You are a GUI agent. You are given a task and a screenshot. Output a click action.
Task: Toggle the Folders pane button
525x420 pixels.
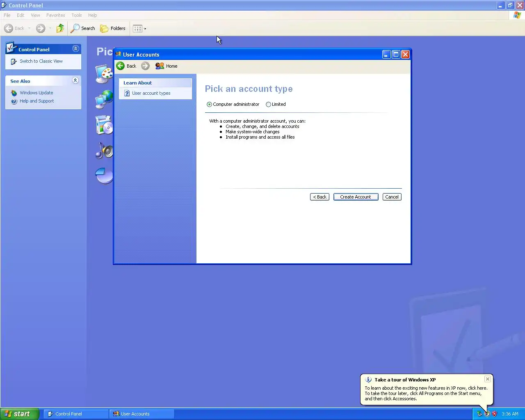113,28
